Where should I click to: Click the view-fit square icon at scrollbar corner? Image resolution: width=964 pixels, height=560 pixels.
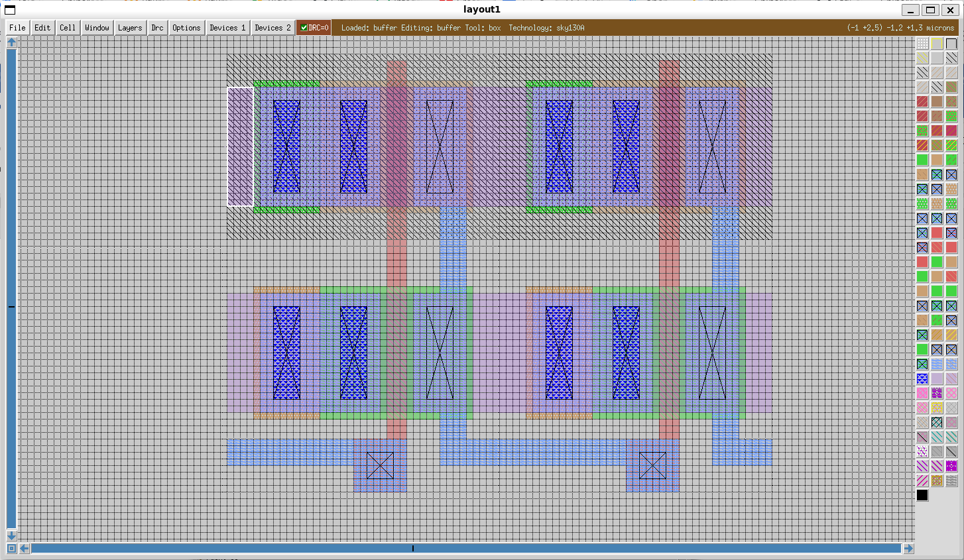(x=11, y=548)
